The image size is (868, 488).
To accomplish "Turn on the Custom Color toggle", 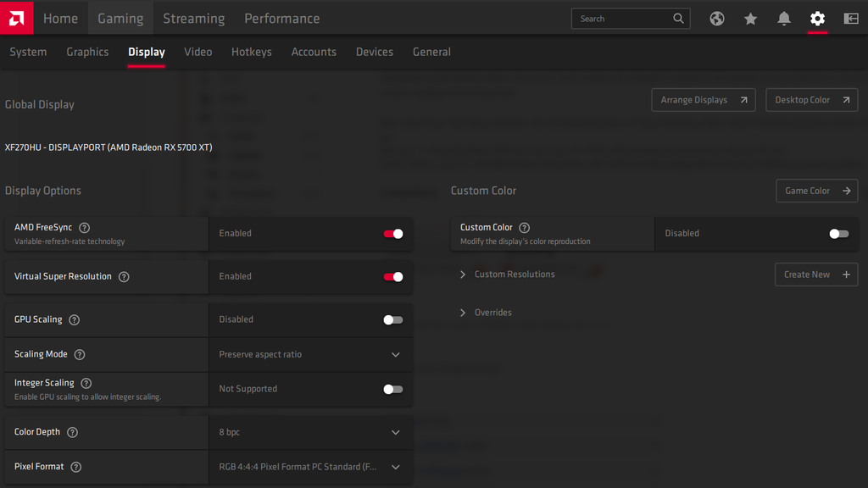I will [x=838, y=234].
